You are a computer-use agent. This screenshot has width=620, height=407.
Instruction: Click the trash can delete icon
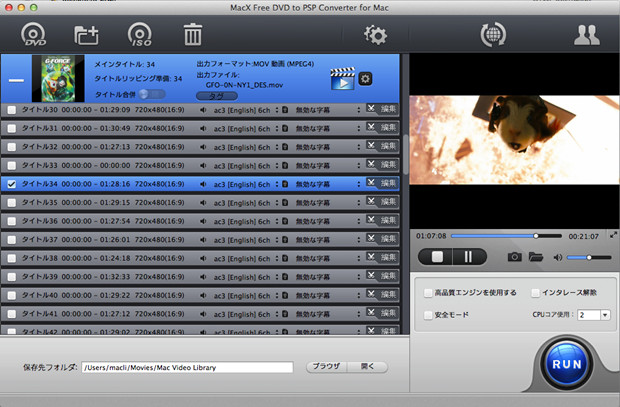[193, 34]
